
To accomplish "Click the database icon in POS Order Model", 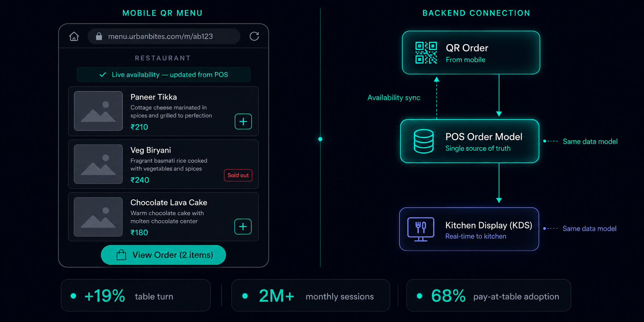I will [x=424, y=141].
